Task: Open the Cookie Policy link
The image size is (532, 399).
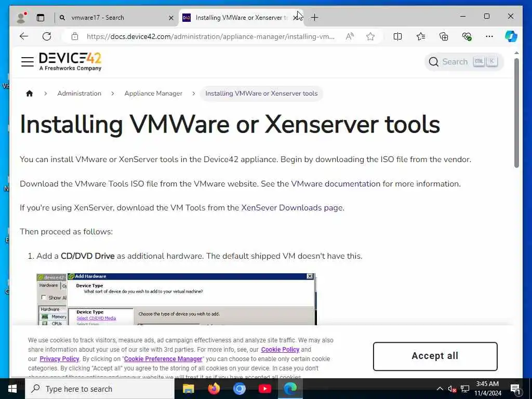Action: (x=280, y=350)
